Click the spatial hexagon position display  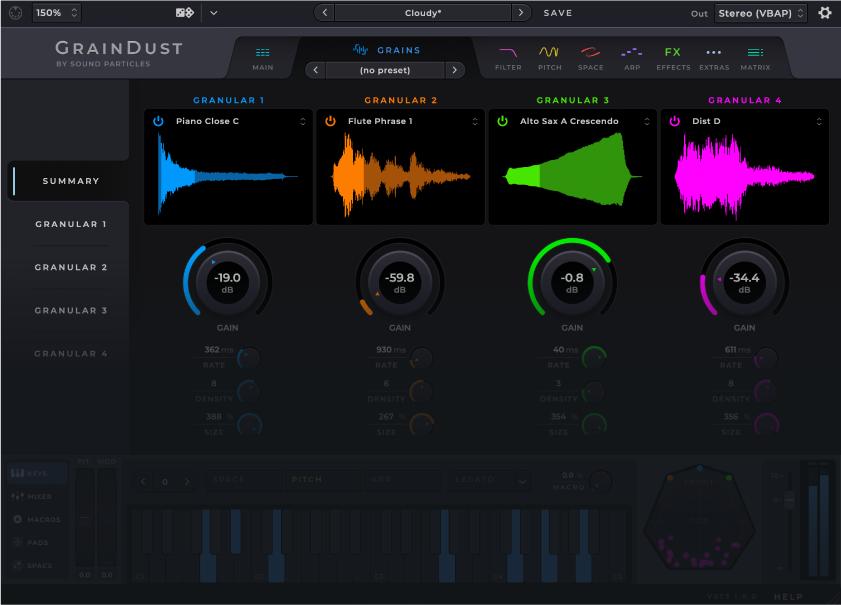[699, 520]
